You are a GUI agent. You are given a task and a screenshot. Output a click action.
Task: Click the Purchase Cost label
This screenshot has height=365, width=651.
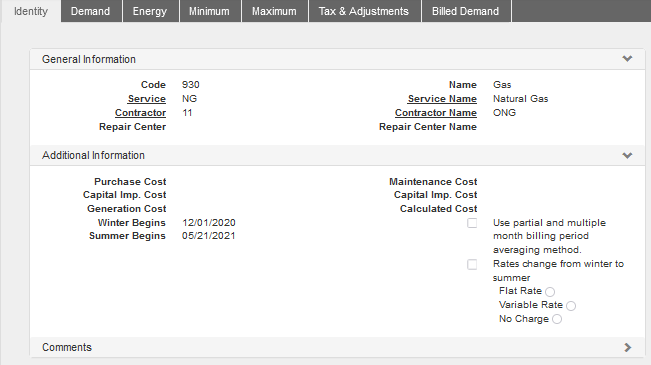(x=130, y=182)
